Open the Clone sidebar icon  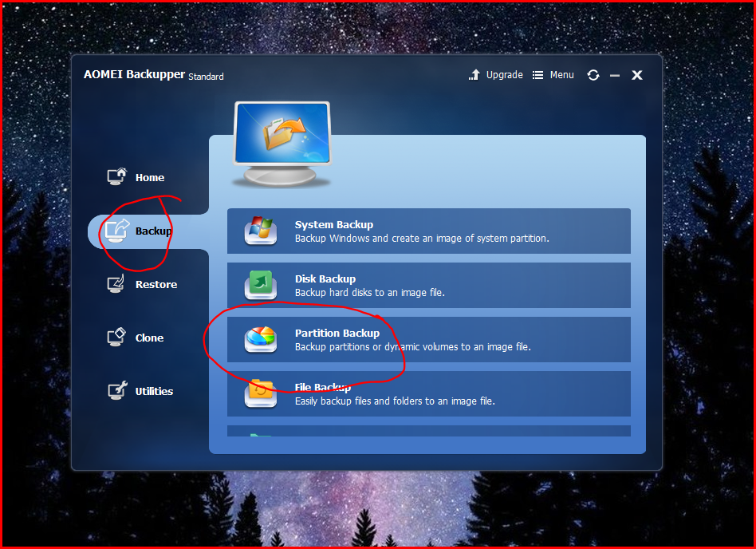tap(116, 337)
